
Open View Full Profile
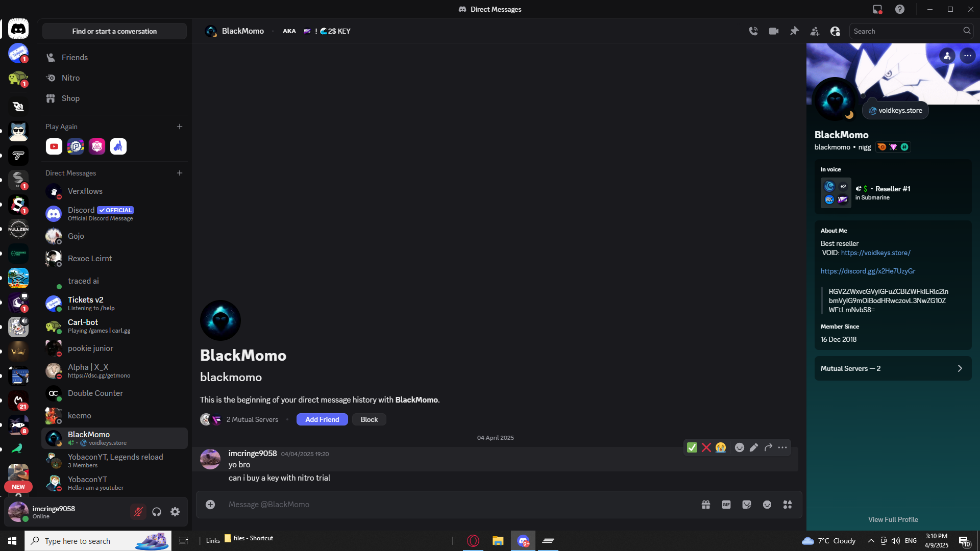pos(893,519)
